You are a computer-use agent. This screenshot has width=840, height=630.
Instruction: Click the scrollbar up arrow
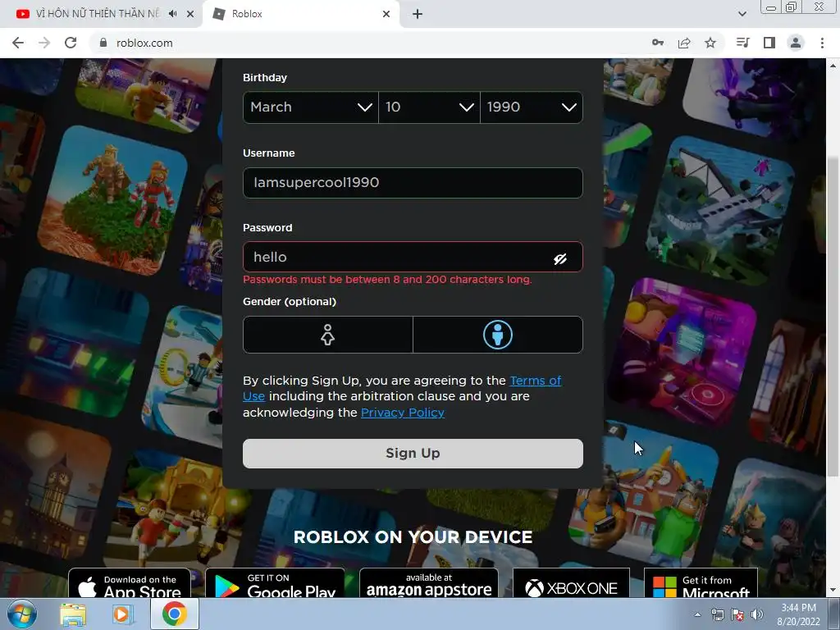pyautogui.click(x=833, y=66)
